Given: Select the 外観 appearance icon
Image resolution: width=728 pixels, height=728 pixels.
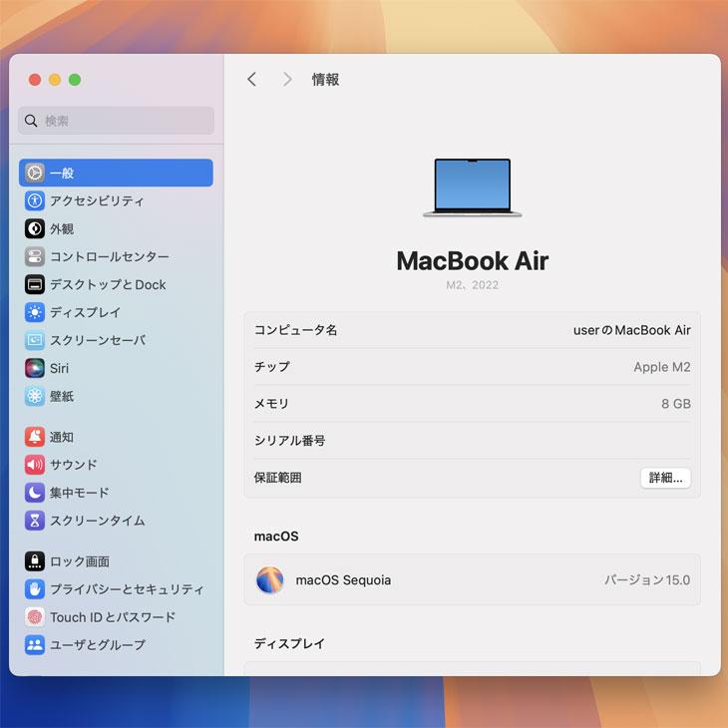Looking at the screenshot, I should pyautogui.click(x=35, y=228).
